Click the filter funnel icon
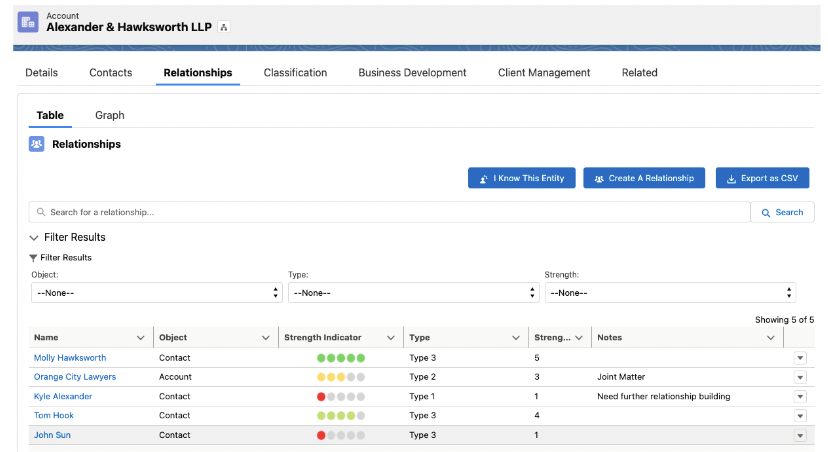828x452 pixels. 33,258
